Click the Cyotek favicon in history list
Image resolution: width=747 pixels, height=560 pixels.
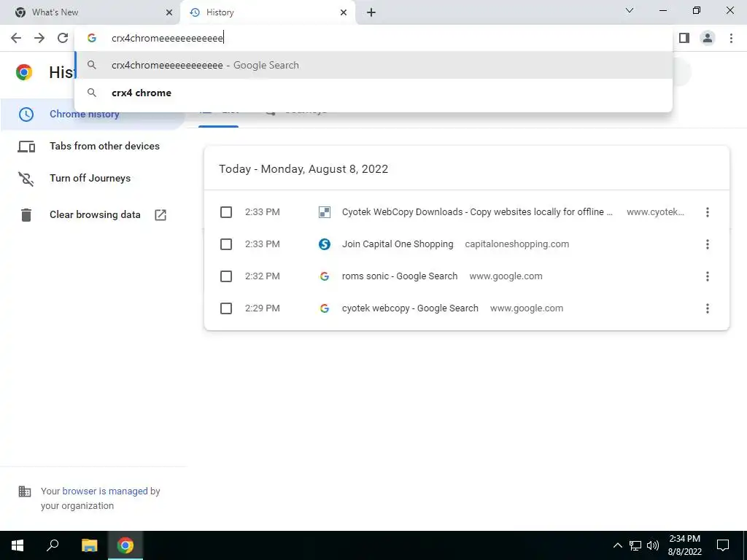point(325,212)
